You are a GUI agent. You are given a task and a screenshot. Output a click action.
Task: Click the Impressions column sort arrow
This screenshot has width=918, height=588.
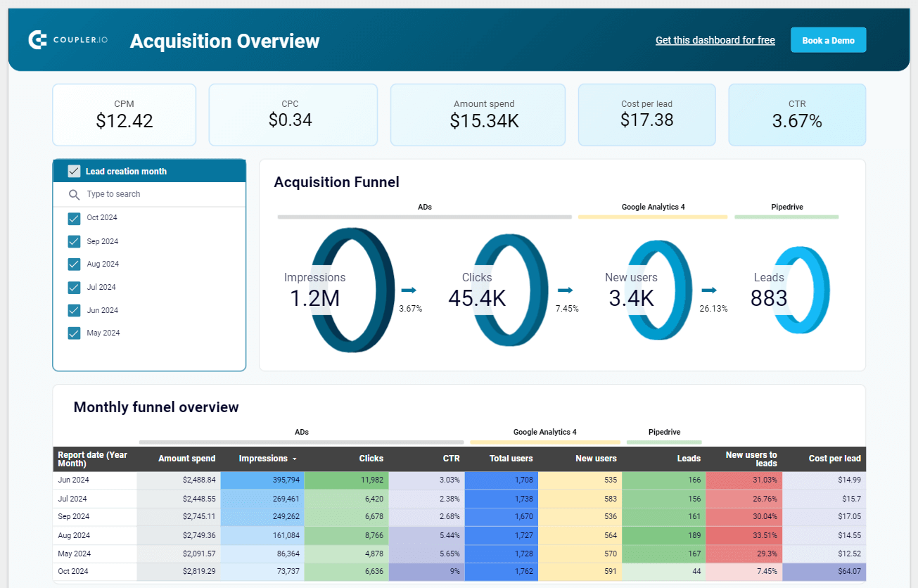point(295,459)
